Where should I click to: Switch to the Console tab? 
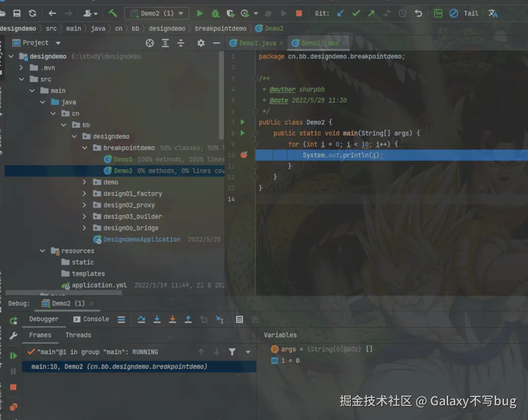pyautogui.click(x=91, y=319)
